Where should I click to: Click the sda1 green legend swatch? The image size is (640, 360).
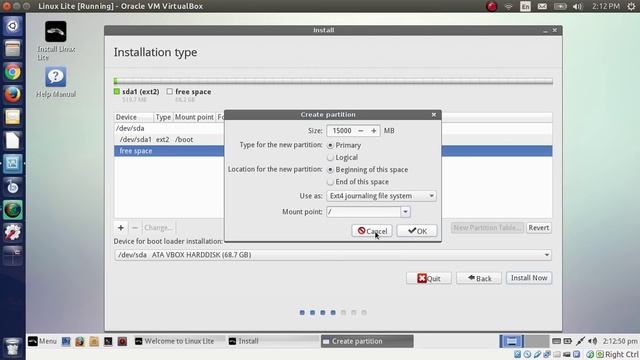tap(117, 91)
